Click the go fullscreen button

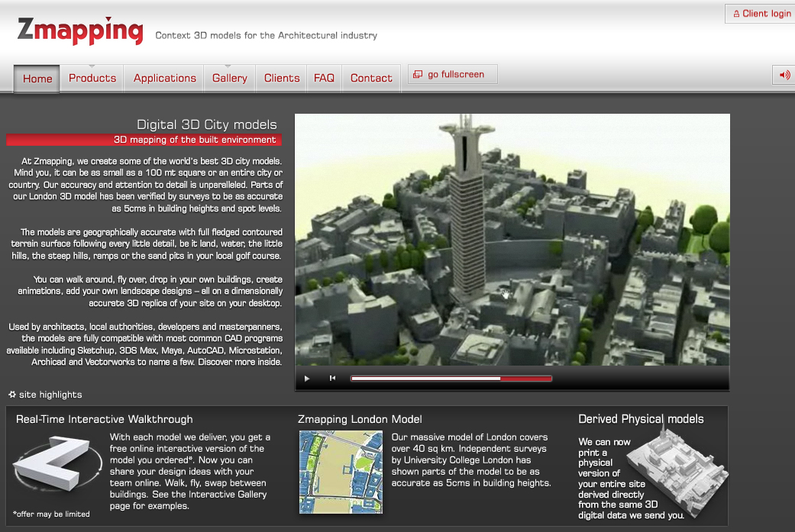(x=452, y=75)
